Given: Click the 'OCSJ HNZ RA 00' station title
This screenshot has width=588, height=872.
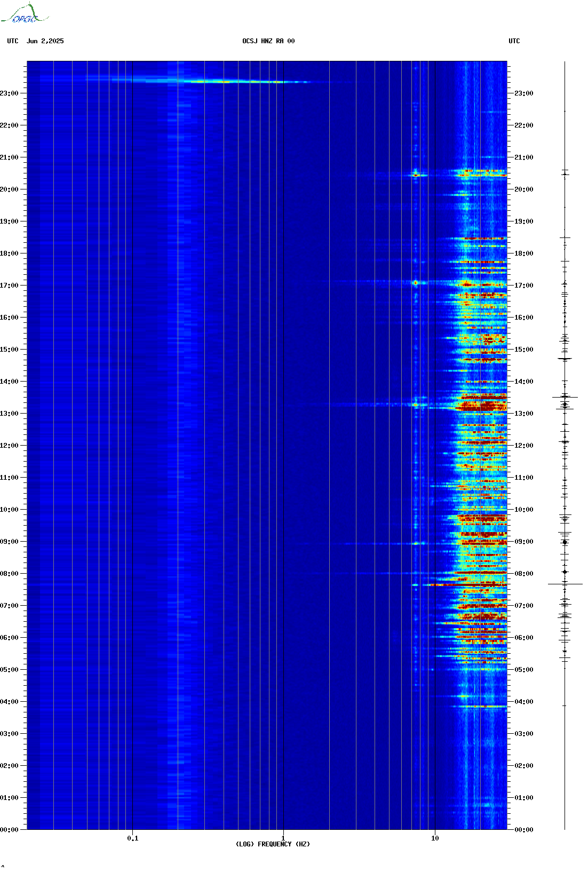Looking at the screenshot, I should pyautogui.click(x=268, y=41).
